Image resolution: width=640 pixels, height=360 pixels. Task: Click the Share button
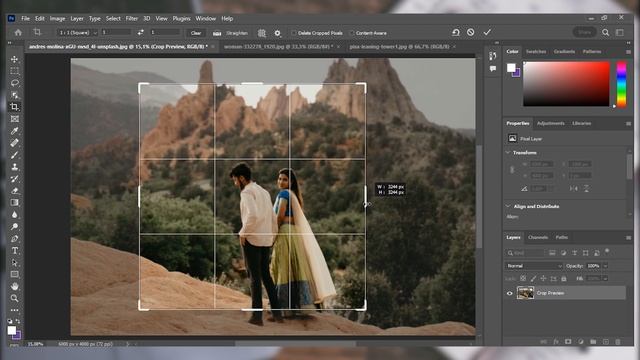pyautogui.click(x=584, y=32)
